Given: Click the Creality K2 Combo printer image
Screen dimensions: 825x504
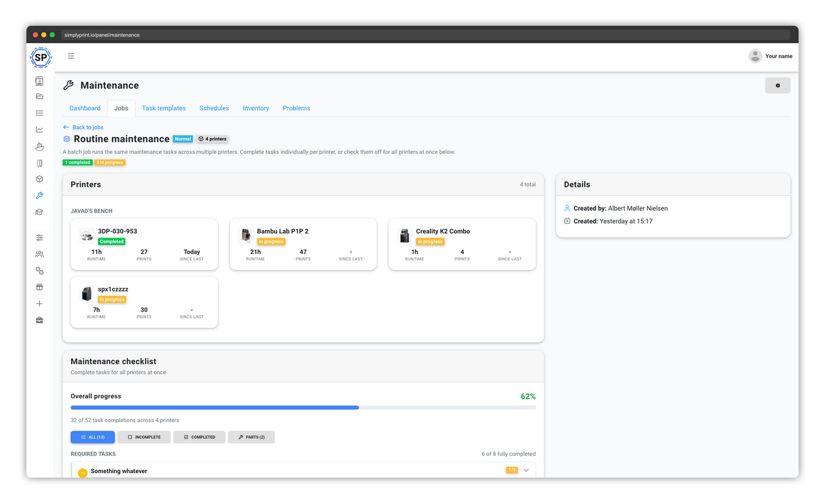Looking at the screenshot, I should pos(405,236).
